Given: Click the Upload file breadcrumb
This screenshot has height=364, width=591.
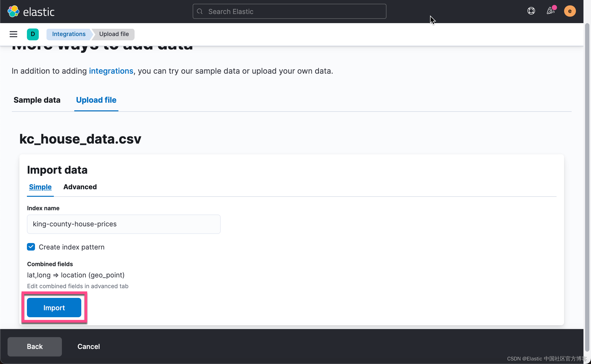Looking at the screenshot, I should tap(114, 34).
